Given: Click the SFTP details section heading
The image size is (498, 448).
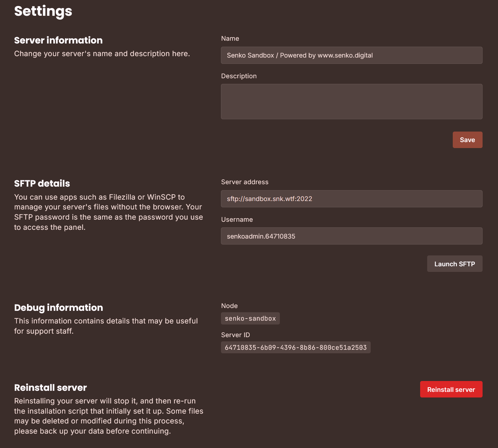Looking at the screenshot, I should [x=42, y=183].
